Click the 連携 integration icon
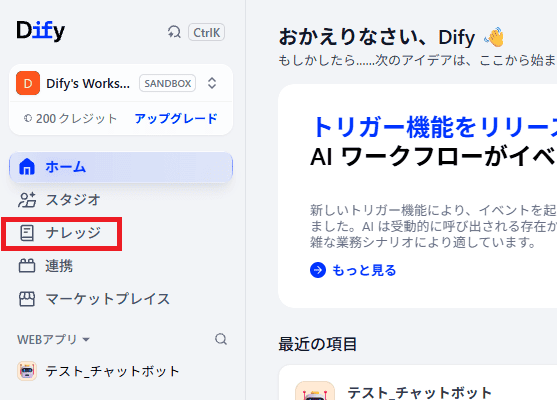This screenshot has height=400, width=557. pyautogui.click(x=27, y=266)
